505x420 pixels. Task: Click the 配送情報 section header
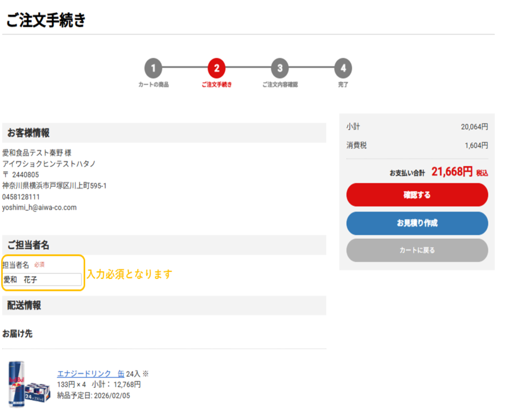click(24, 305)
